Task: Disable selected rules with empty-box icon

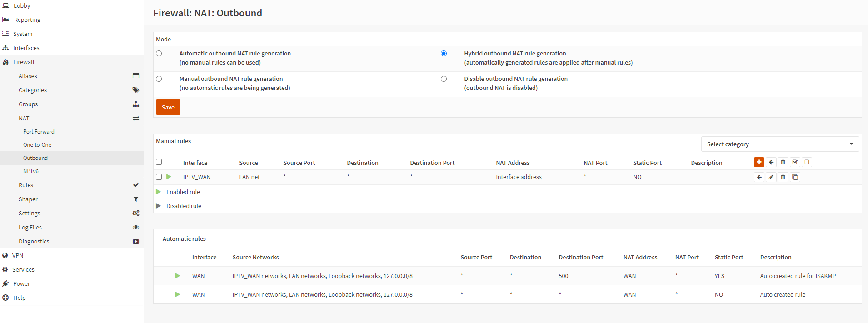Action: coord(807,162)
